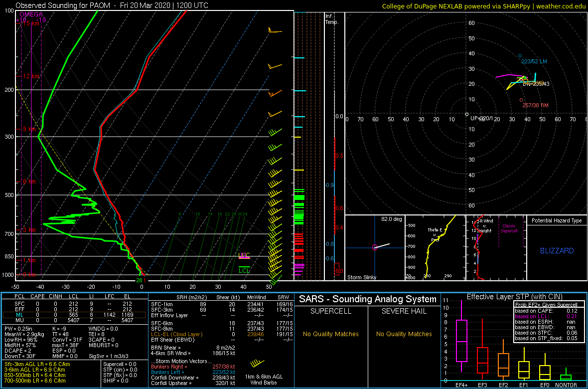
Task: Click the red EF3 box plot
Action: tap(483, 360)
